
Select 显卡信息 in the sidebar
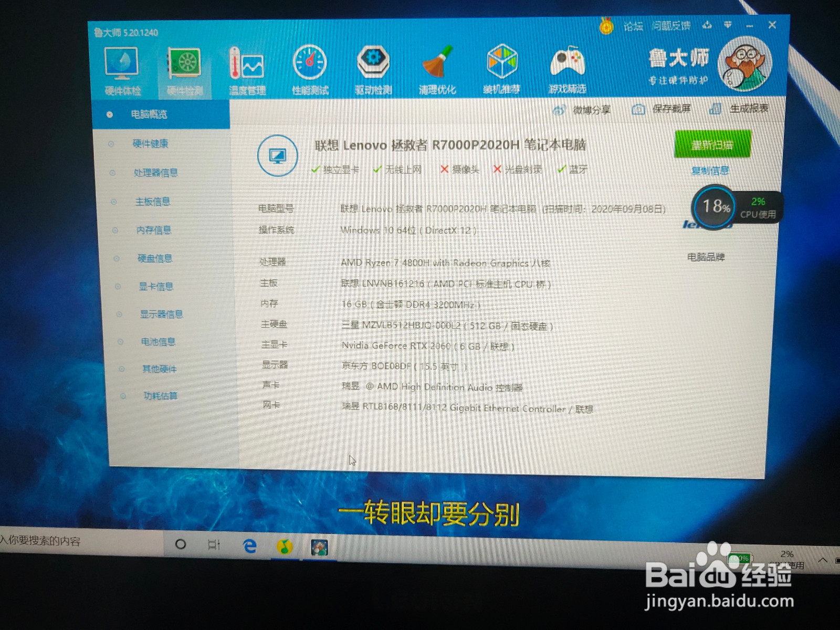[x=156, y=286]
